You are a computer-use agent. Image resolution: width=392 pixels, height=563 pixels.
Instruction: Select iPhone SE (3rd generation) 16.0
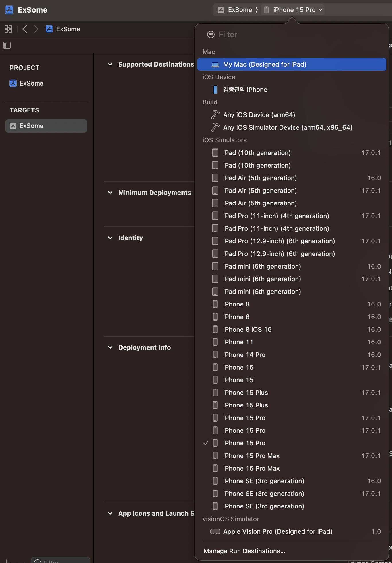(x=292, y=481)
